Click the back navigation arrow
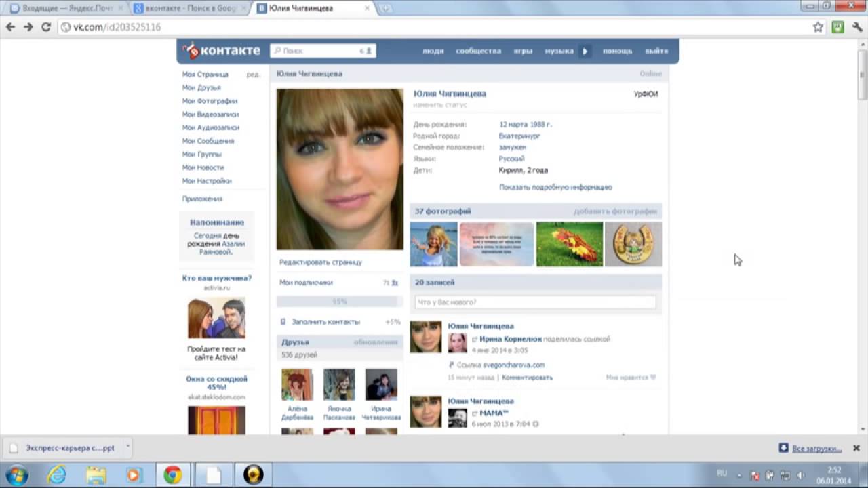Screen dimensions: 868x488 pyautogui.click(x=11, y=27)
